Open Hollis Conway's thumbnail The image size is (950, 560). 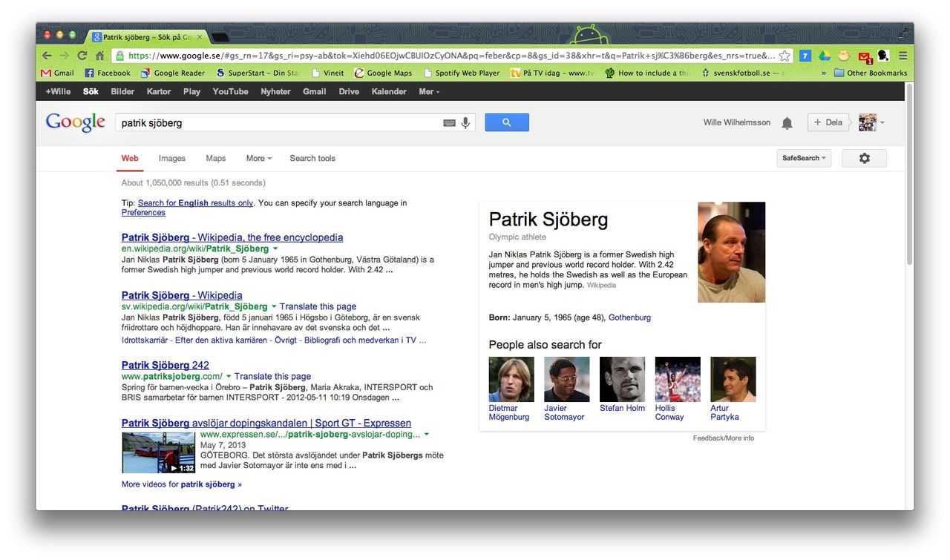point(678,379)
